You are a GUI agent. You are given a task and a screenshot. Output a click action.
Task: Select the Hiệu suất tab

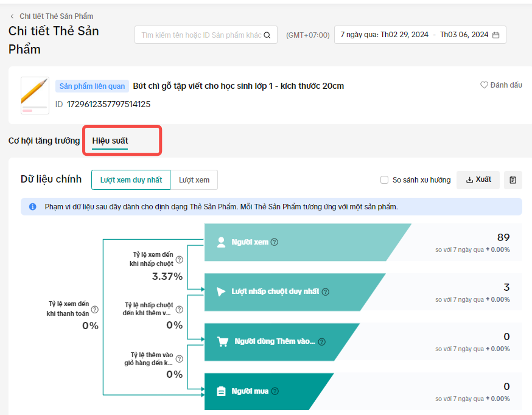110,141
